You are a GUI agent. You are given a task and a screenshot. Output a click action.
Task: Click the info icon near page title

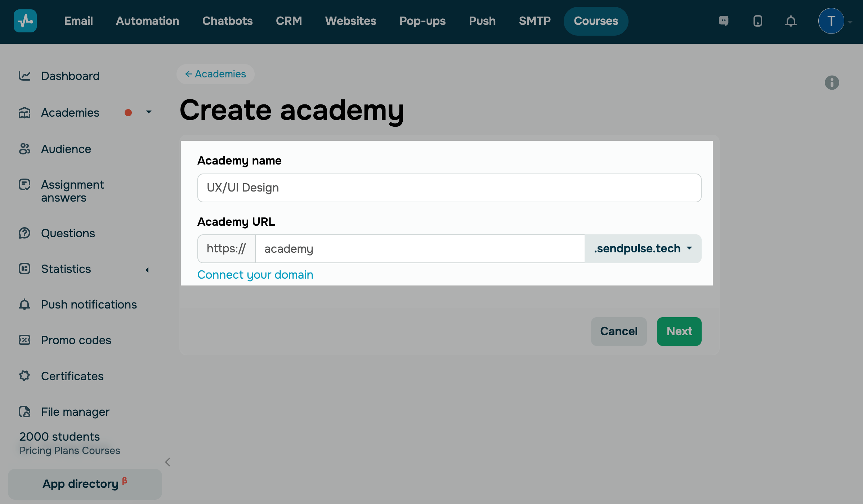click(x=832, y=83)
